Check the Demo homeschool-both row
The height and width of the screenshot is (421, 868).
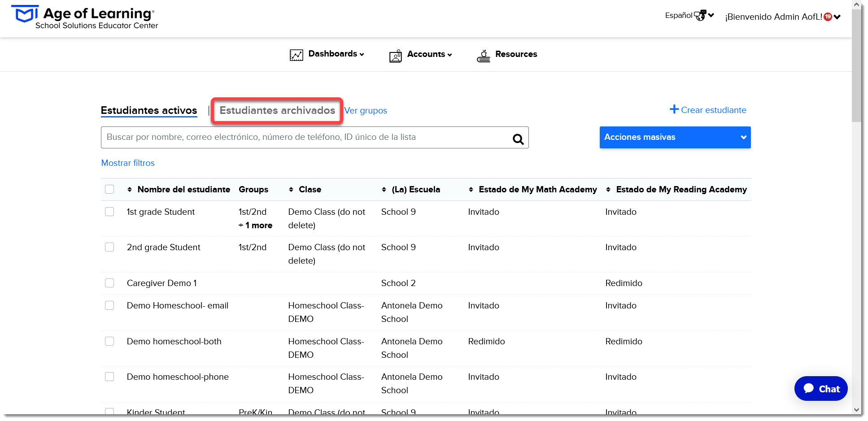tap(109, 341)
